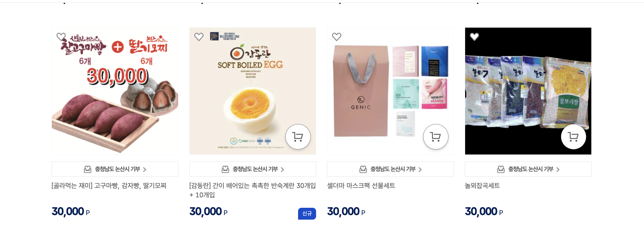Click donation icon under soft boiled egg
644x234 pixels.
(x=225, y=169)
